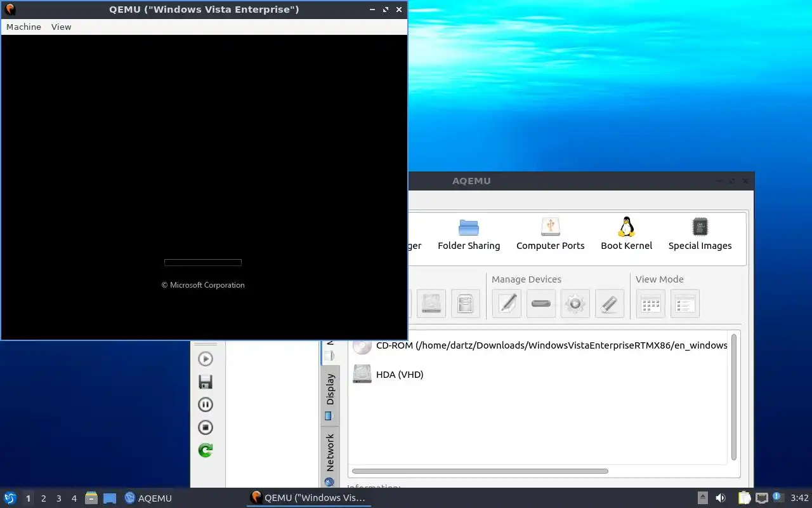Switch to the Network tab in AQEMU

pyautogui.click(x=330, y=458)
